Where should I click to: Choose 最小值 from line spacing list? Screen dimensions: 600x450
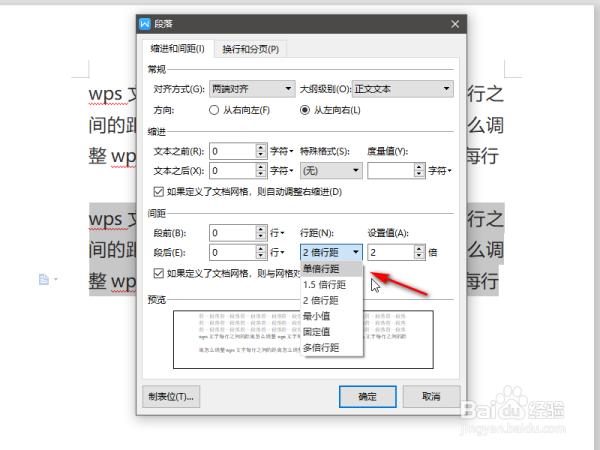[332, 316]
